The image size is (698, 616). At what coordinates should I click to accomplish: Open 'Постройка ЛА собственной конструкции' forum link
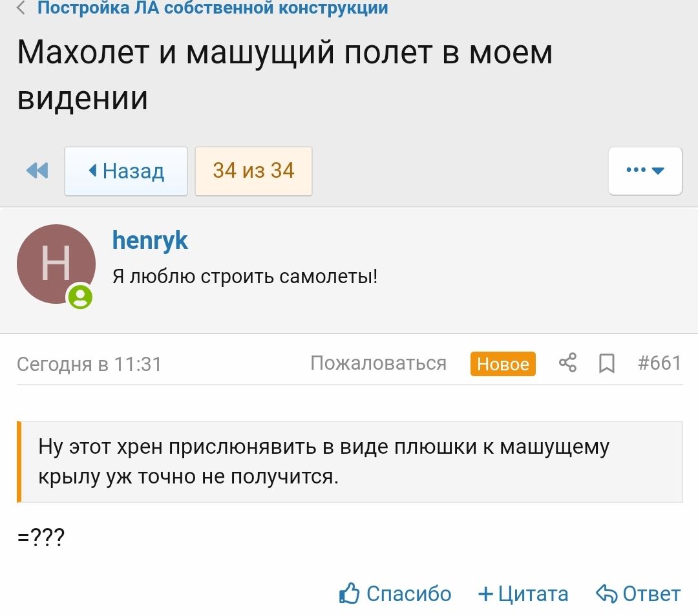213,8
